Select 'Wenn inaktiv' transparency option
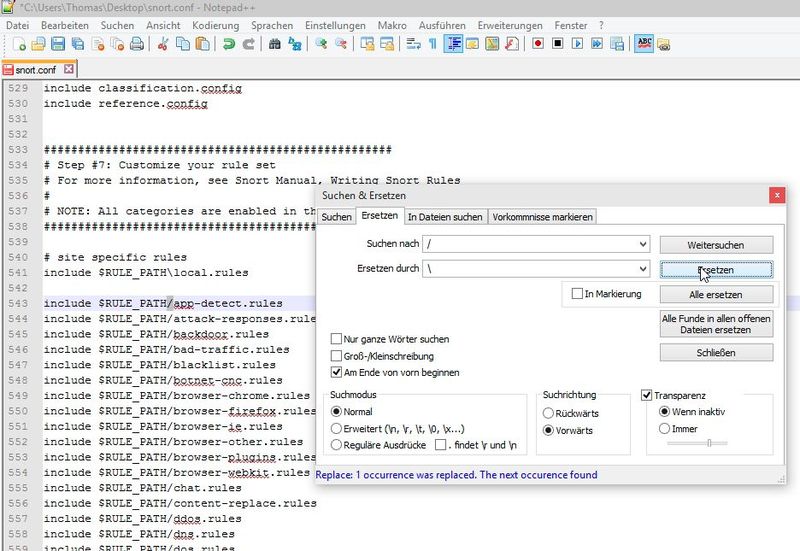This screenshot has height=551, width=800. (664, 411)
